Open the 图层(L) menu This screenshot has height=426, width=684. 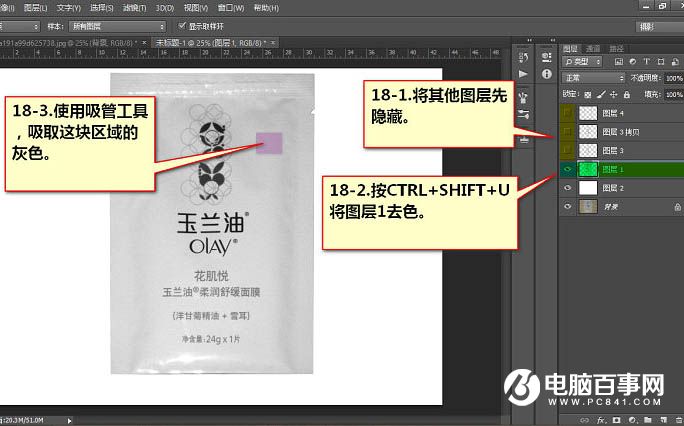click(x=35, y=8)
